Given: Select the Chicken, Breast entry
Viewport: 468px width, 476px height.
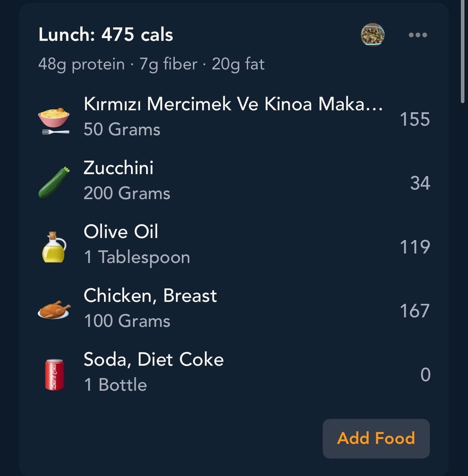Looking at the screenshot, I should (x=150, y=296).
